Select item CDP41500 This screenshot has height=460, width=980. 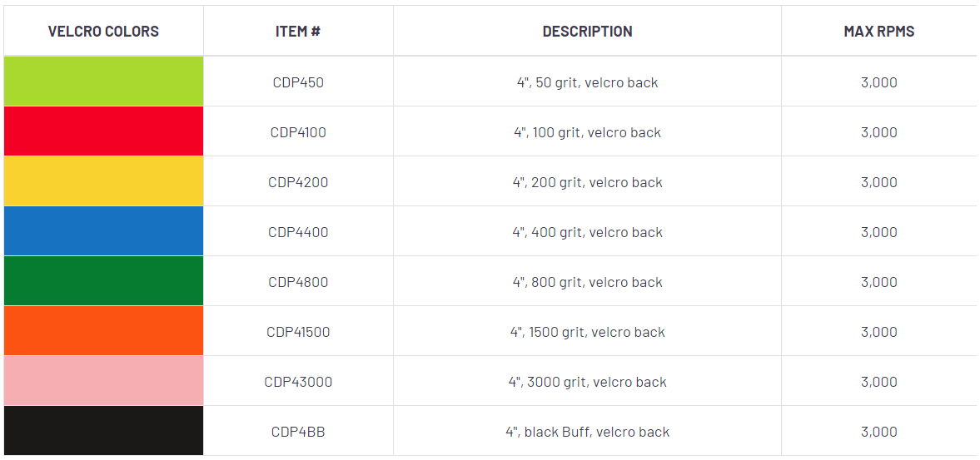[298, 332]
